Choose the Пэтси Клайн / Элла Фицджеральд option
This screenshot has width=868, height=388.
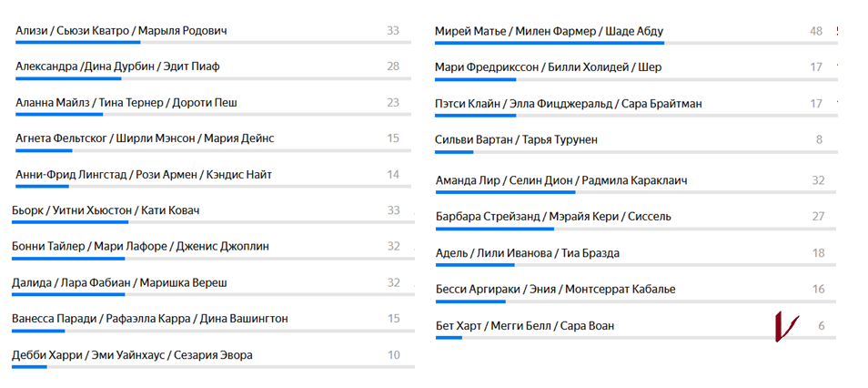click(569, 104)
